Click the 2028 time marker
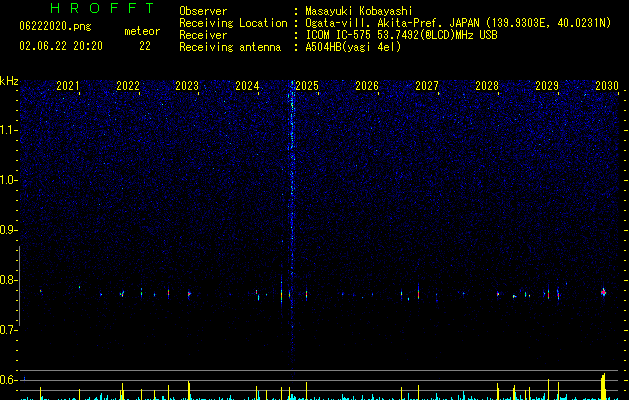The width and height of the screenshot is (629, 400). coord(487,86)
